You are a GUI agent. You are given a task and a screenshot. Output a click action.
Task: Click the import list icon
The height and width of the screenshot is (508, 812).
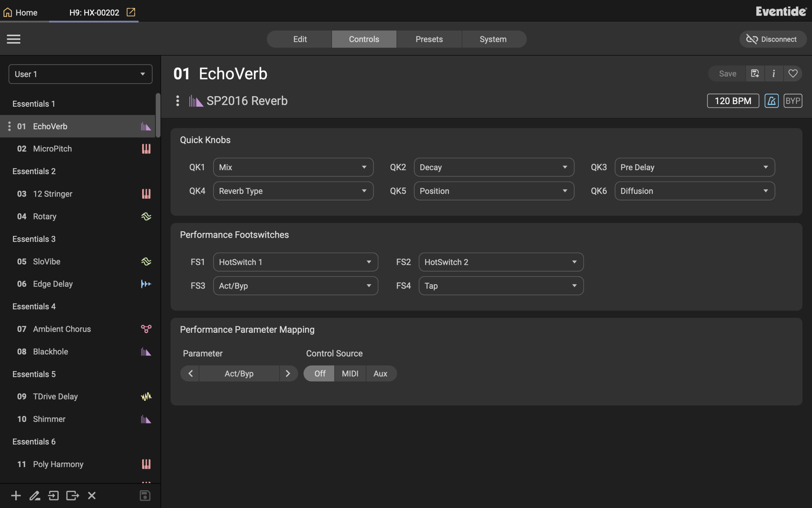point(53,495)
